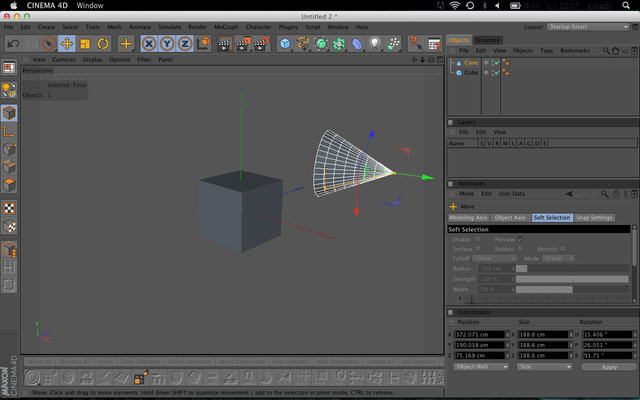Open the Object Axis tab button

click(x=510, y=218)
